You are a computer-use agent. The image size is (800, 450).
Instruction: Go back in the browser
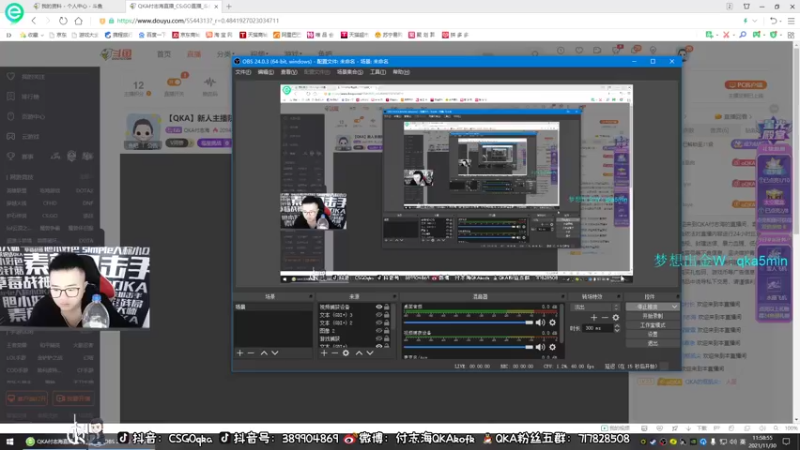[34, 21]
